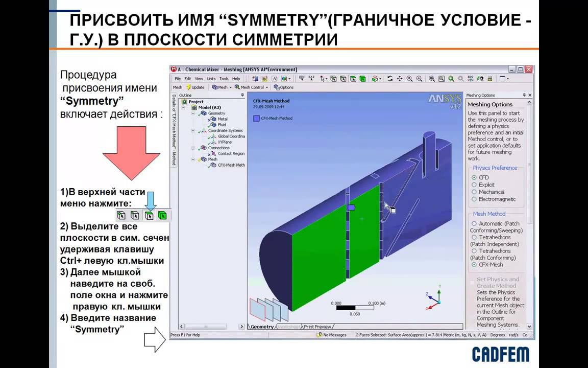Click No Messages in status bar

pyautogui.click(x=331, y=335)
